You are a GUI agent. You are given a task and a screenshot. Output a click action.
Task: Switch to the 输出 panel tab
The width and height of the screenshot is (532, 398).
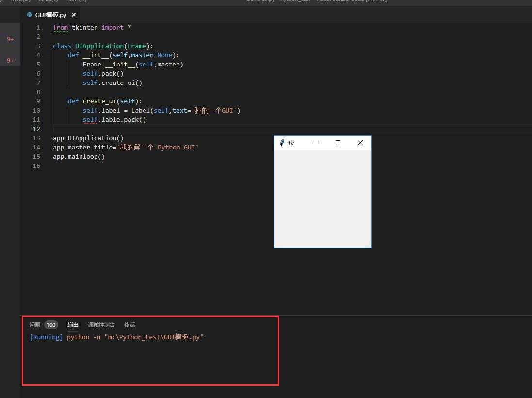click(x=73, y=325)
